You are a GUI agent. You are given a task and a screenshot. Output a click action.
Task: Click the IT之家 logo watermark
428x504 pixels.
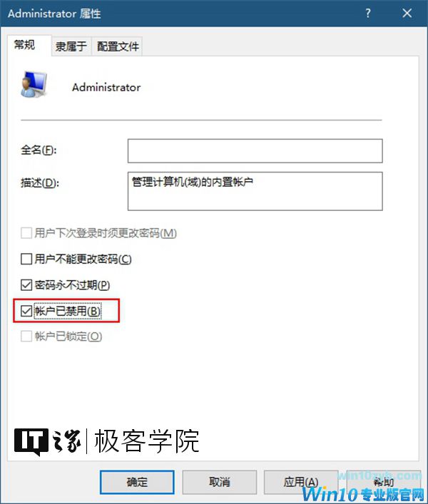(48, 442)
